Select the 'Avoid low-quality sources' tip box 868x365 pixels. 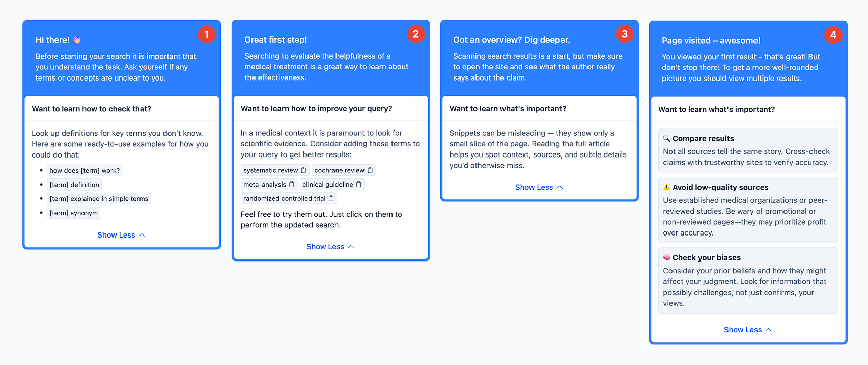(747, 210)
